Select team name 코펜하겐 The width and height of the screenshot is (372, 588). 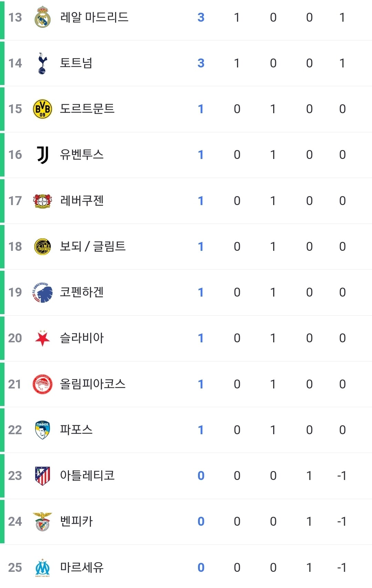[82, 292]
